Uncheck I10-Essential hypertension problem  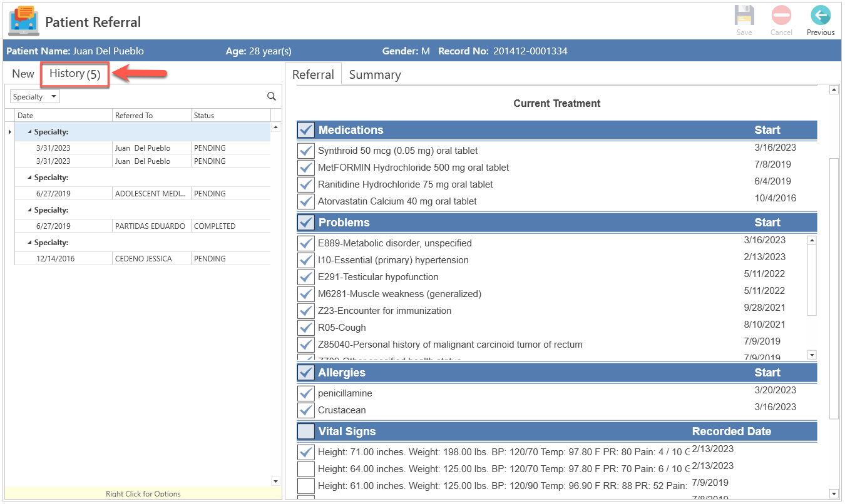click(306, 260)
